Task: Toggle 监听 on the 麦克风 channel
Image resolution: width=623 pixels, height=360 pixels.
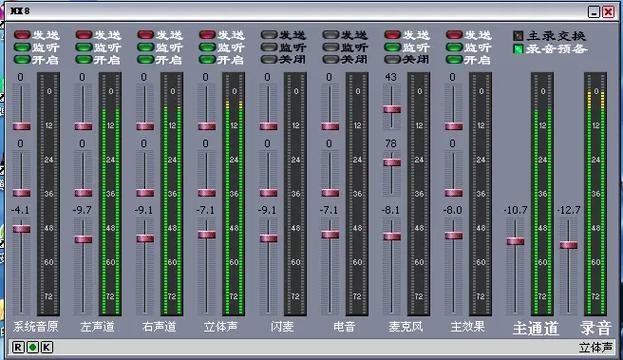Action: 393,47
